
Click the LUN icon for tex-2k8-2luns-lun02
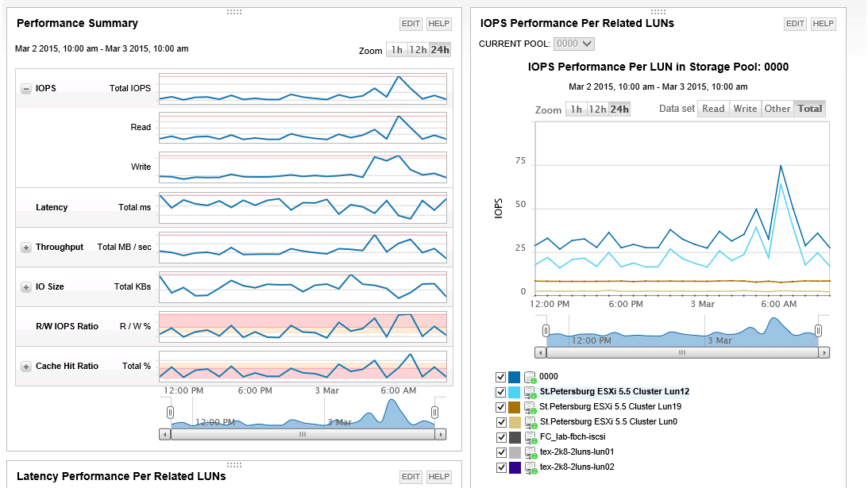coord(530,467)
